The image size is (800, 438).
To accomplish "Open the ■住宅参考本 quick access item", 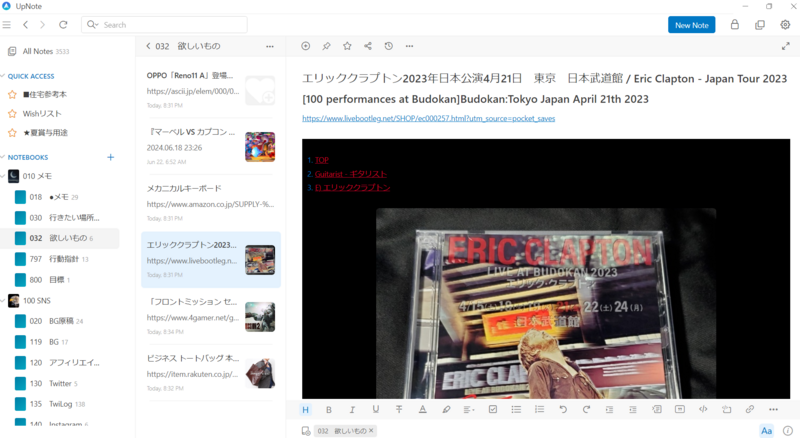I will (44, 94).
